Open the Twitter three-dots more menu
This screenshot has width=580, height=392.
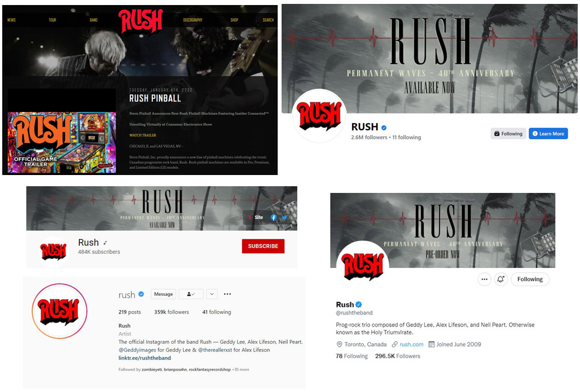click(x=484, y=279)
